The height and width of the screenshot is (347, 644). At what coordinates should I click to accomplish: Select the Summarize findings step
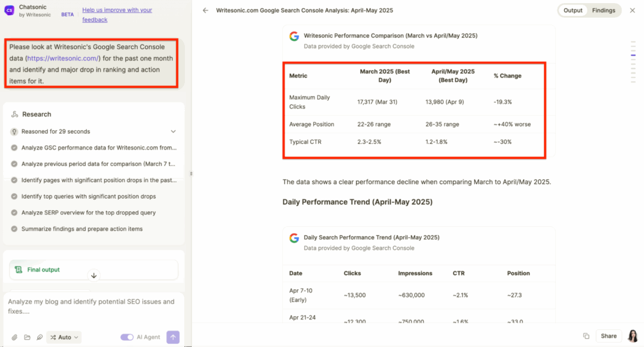tap(82, 229)
